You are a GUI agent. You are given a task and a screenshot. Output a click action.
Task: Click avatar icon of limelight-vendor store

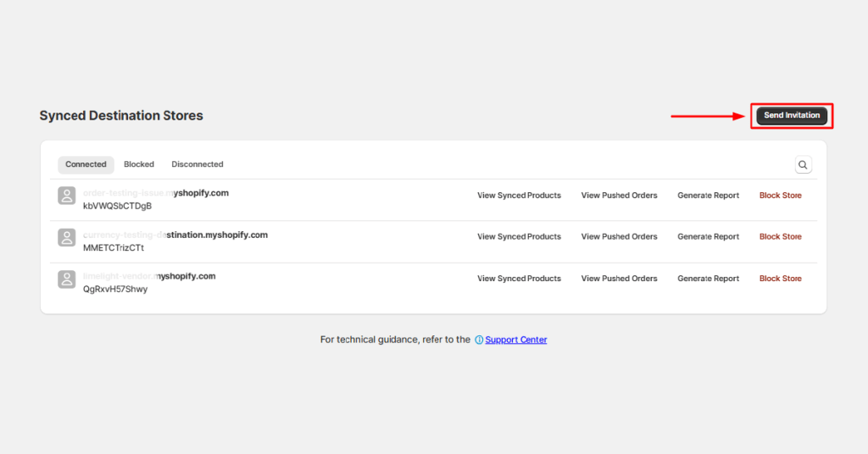[67, 280]
